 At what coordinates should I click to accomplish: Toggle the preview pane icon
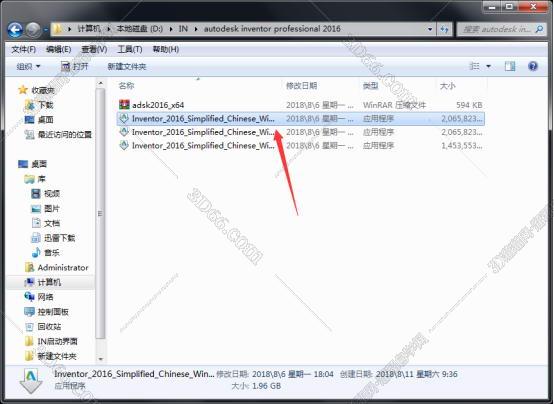coord(510,66)
